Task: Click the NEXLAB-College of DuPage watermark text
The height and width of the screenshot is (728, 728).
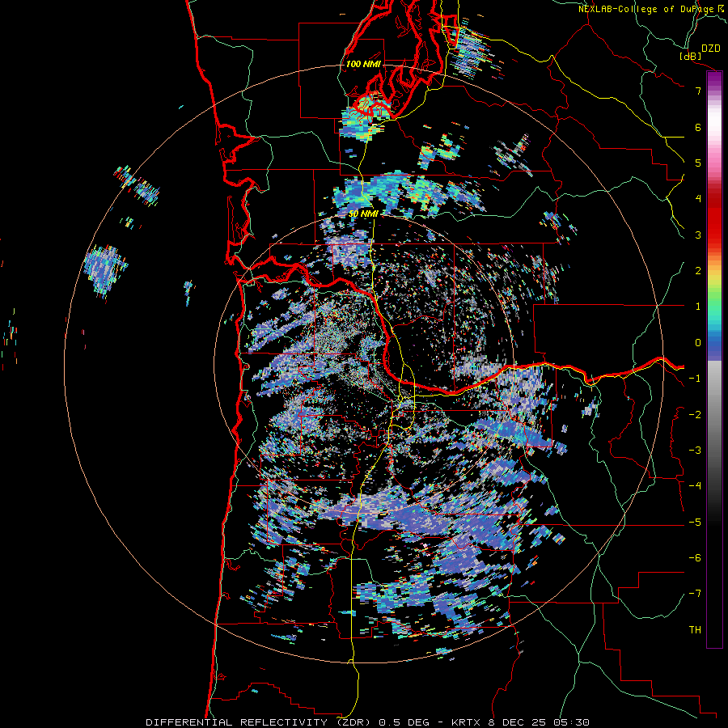Action: click(650, 9)
